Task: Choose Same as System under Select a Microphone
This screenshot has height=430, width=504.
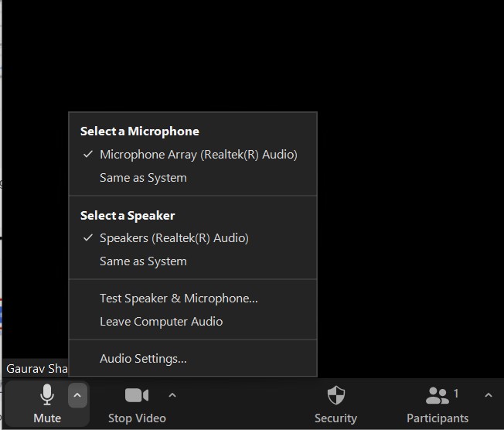Action: (143, 178)
